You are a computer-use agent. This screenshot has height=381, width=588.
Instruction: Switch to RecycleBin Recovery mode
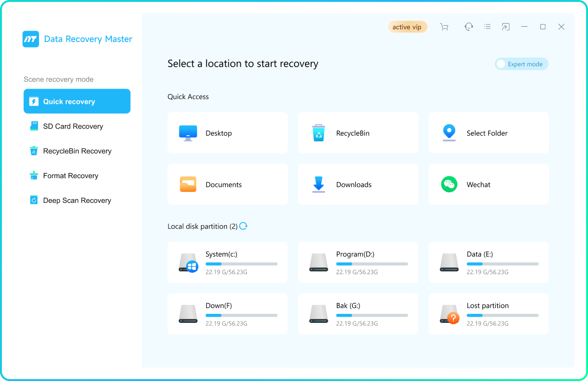tap(77, 151)
